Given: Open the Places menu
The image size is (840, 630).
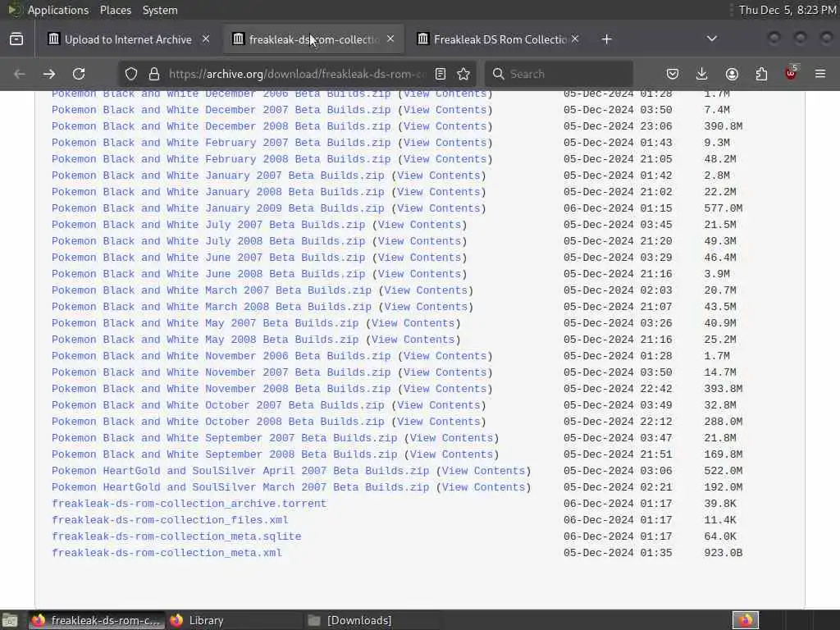Looking at the screenshot, I should pos(116,10).
